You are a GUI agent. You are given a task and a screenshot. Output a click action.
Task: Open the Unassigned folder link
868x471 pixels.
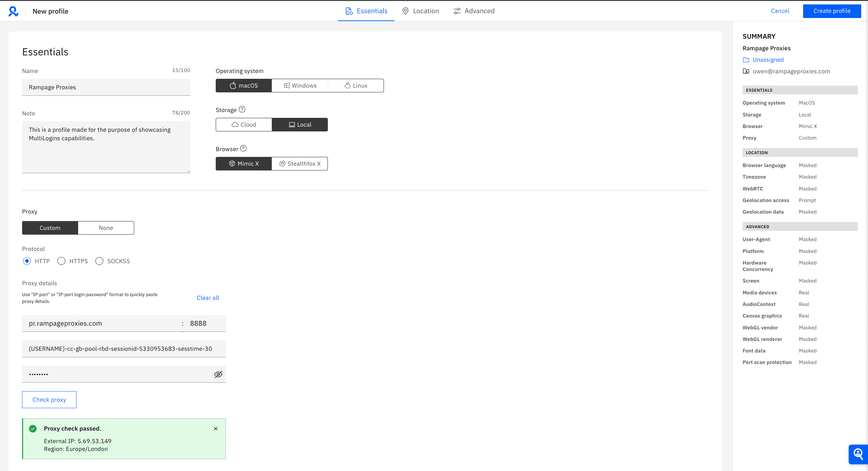(x=768, y=60)
